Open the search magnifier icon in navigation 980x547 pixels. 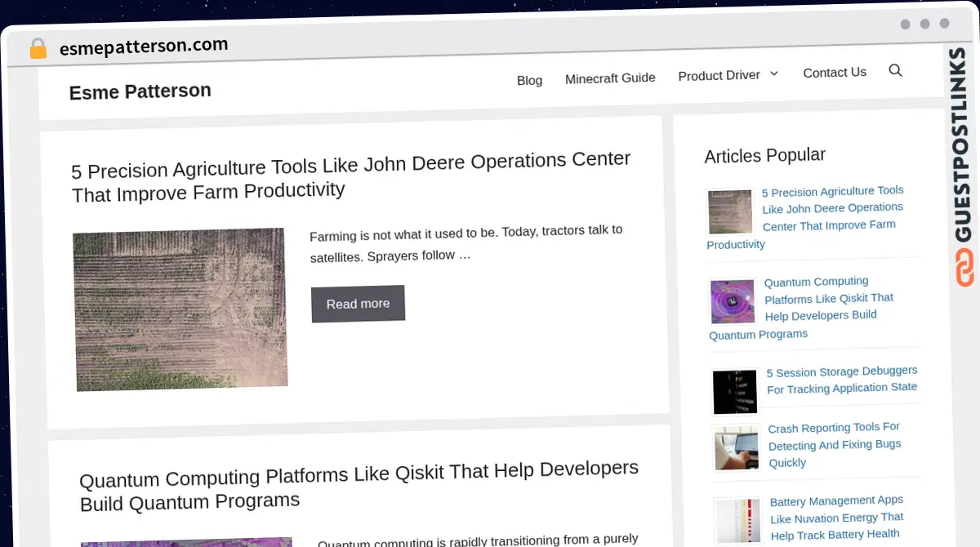[x=895, y=70]
